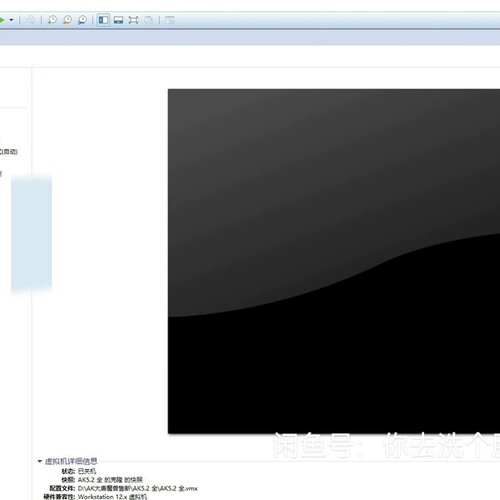Open the snapshot manager icon
Screen dimensions: 500x500
click(x=82, y=20)
